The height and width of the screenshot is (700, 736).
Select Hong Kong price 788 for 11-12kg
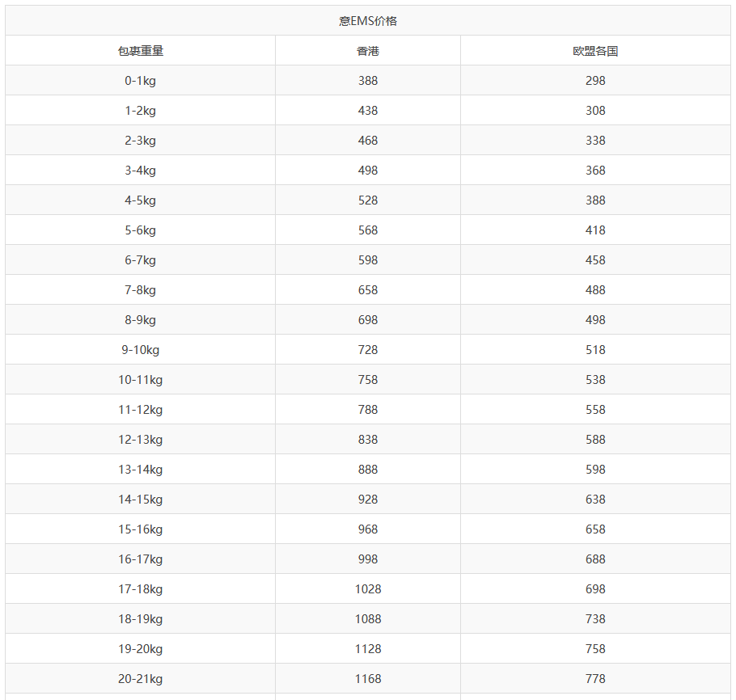368,410
